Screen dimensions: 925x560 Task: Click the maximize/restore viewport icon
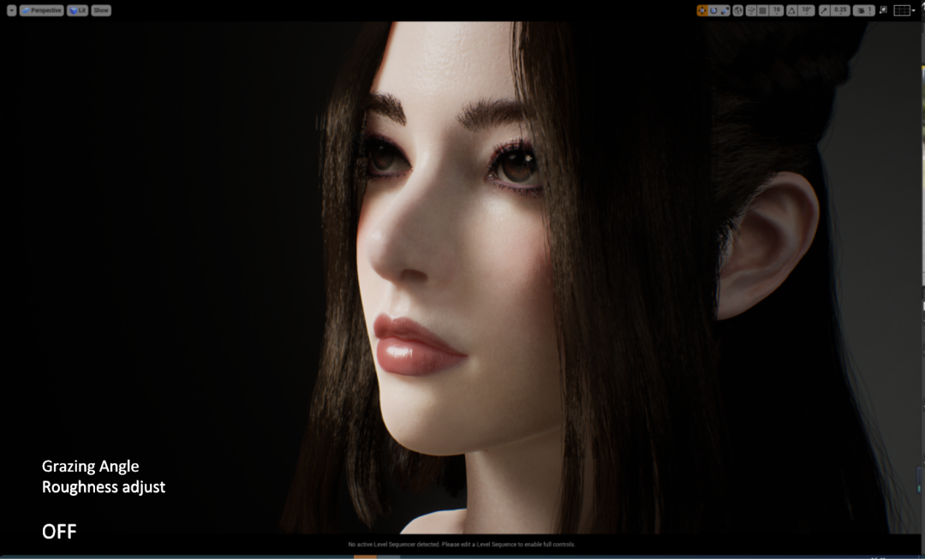883,10
